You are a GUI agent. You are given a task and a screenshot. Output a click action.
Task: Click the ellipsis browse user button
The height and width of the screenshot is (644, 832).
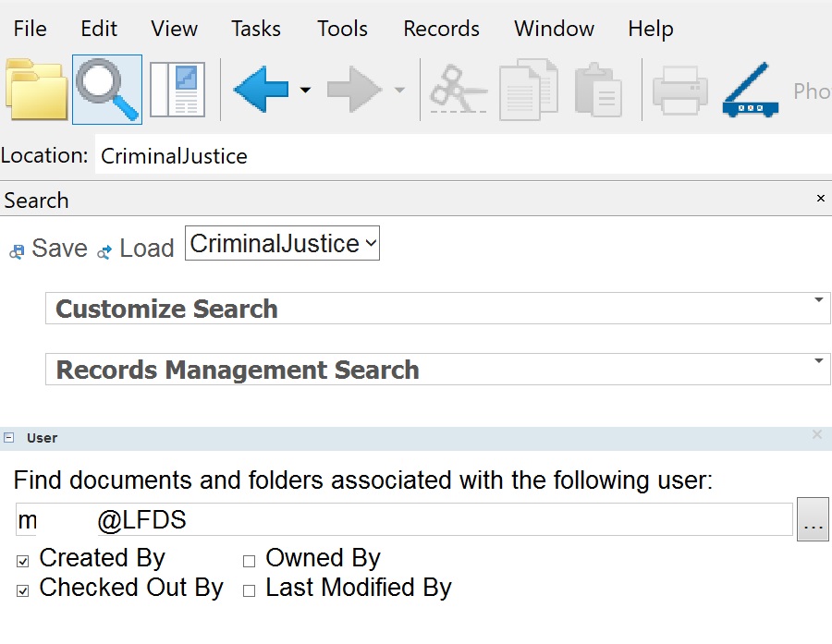[x=813, y=520]
